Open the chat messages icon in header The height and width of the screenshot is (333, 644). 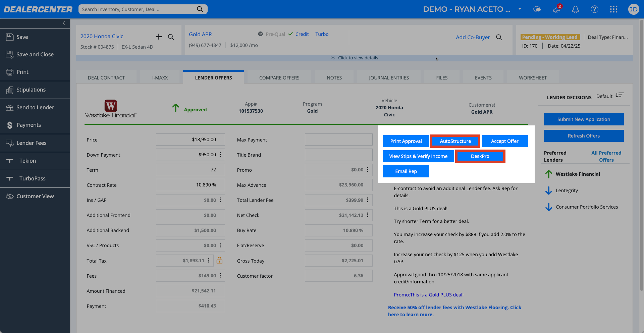coord(537,9)
